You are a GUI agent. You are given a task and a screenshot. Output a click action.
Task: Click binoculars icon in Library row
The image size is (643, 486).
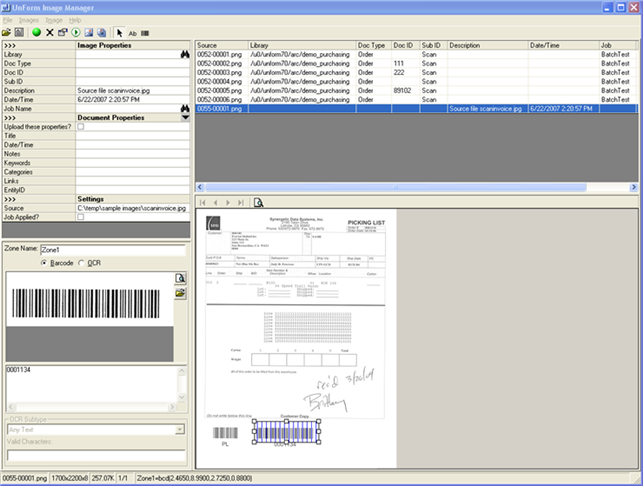(184, 54)
